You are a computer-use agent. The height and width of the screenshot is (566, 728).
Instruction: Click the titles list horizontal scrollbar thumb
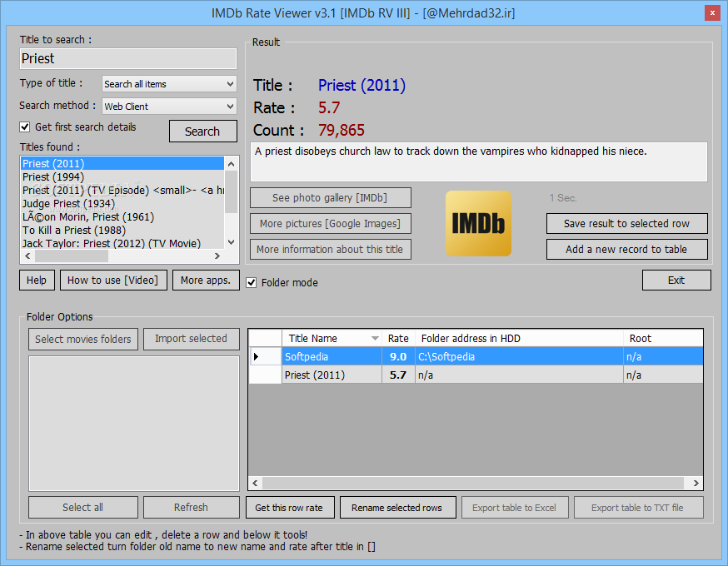(72, 256)
